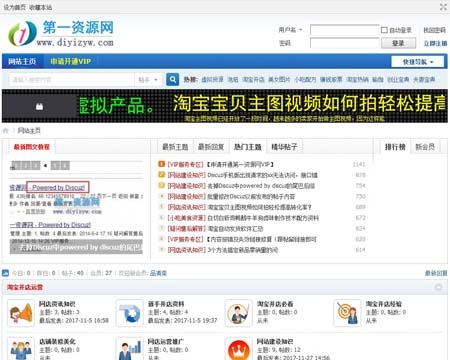Open the 申请开通第一资源网VIP topic

241,164
